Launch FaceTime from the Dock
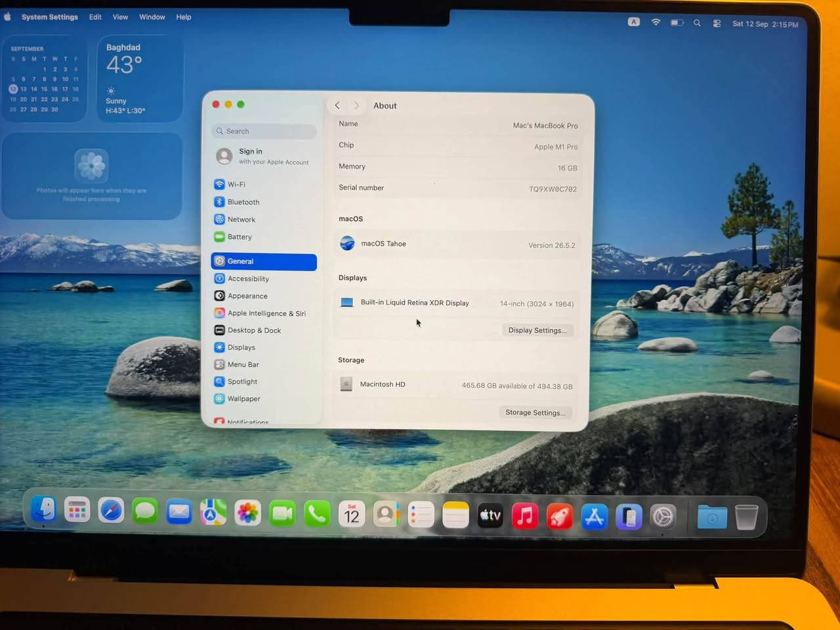The height and width of the screenshot is (630, 840). (x=282, y=514)
